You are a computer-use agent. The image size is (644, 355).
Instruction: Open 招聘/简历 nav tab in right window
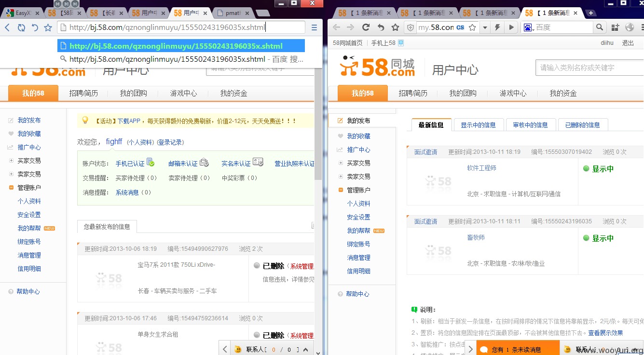click(413, 93)
